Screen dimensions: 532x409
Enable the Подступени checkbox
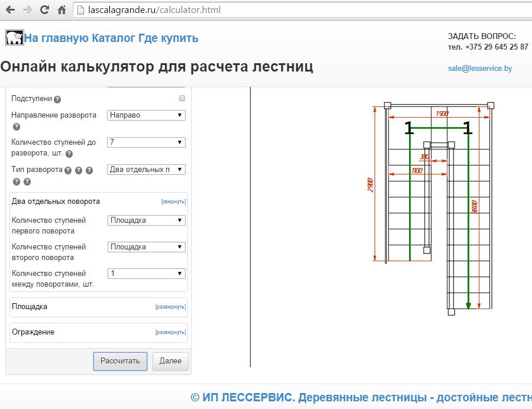point(182,98)
